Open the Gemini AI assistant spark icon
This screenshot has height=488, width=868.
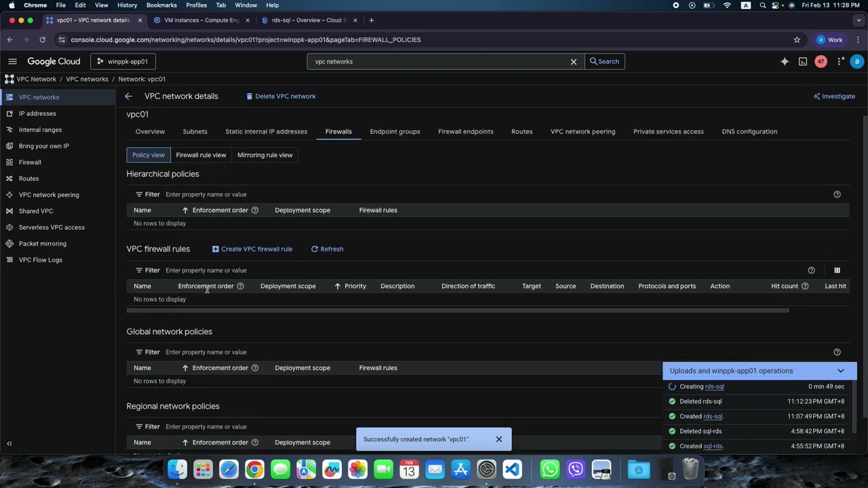[x=785, y=62]
